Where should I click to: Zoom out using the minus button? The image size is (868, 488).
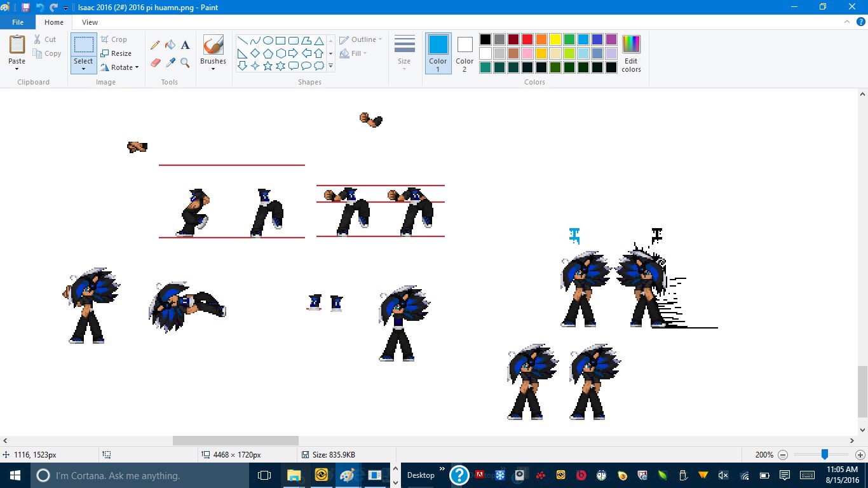(x=783, y=455)
